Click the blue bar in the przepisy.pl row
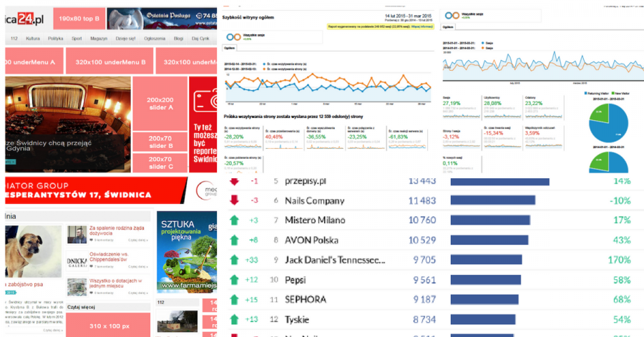This screenshot has width=644, height=337. [500, 182]
